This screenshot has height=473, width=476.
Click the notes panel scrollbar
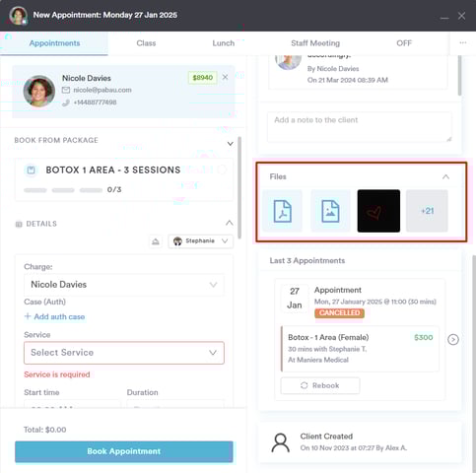pyautogui.click(x=459, y=76)
